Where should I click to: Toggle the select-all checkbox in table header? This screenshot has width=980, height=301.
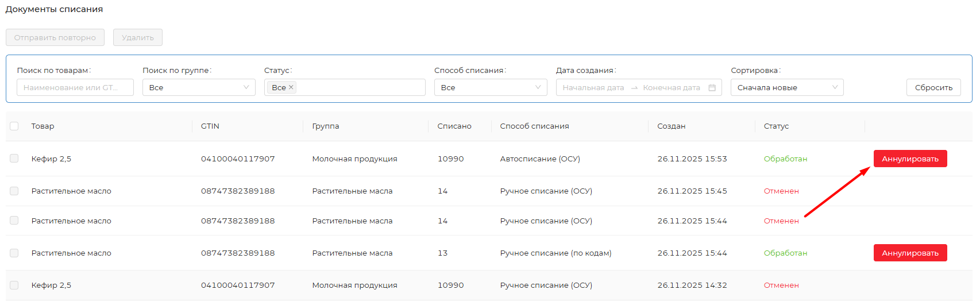[x=14, y=126]
